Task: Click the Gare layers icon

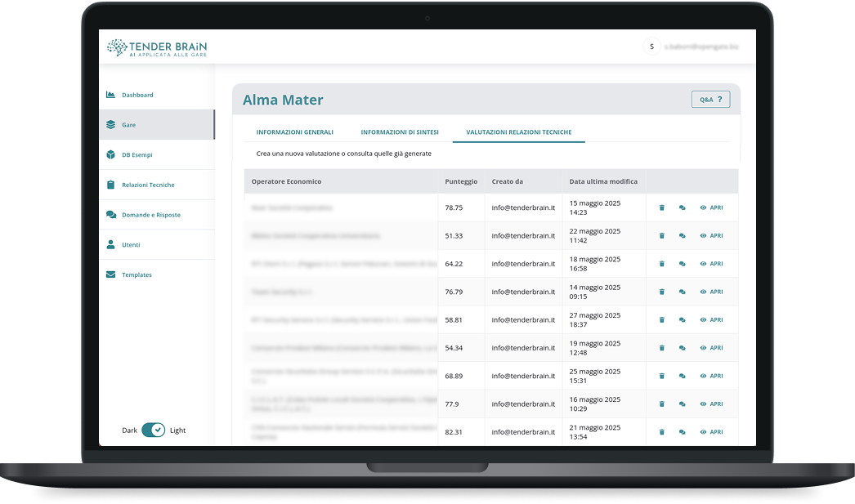Action: click(x=110, y=125)
